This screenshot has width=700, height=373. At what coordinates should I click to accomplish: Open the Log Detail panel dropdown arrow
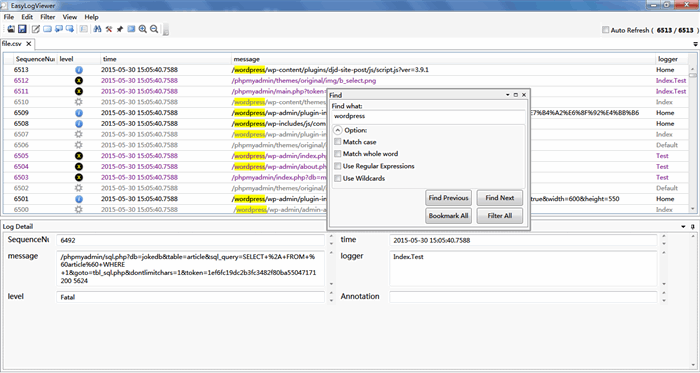(683, 227)
